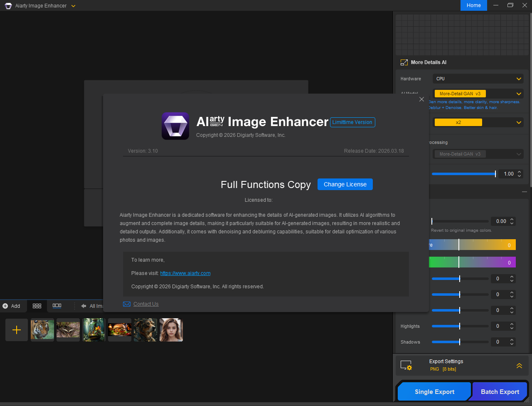The image size is (532, 406).
Task: Select the butterfly thumbnail
Action: (x=68, y=330)
